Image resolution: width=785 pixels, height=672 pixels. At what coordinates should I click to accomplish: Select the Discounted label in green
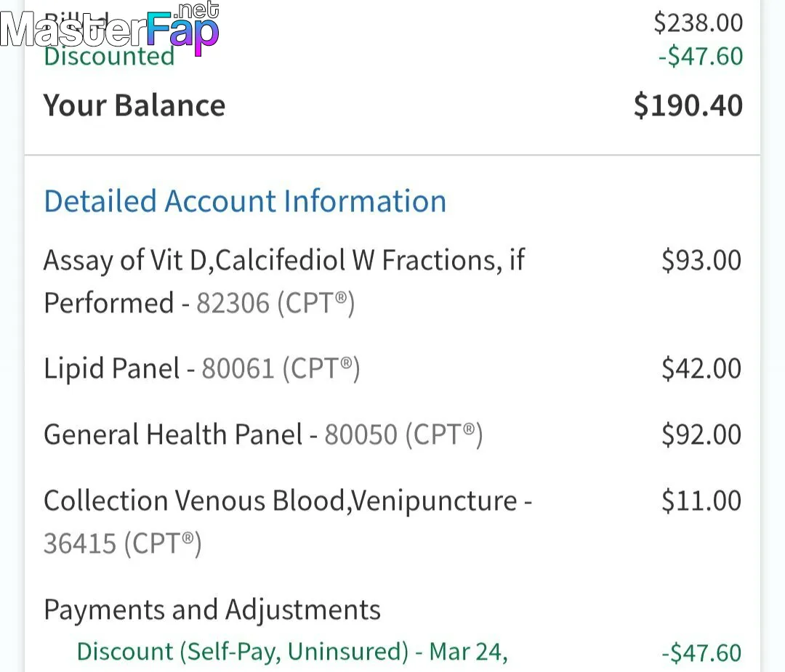[x=109, y=55]
